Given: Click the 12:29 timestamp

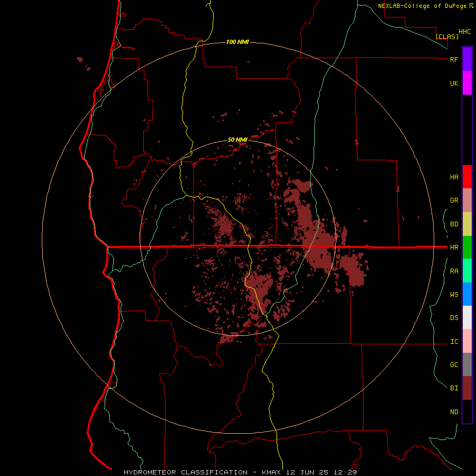Looking at the screenshot, I should tap(345, 472).
